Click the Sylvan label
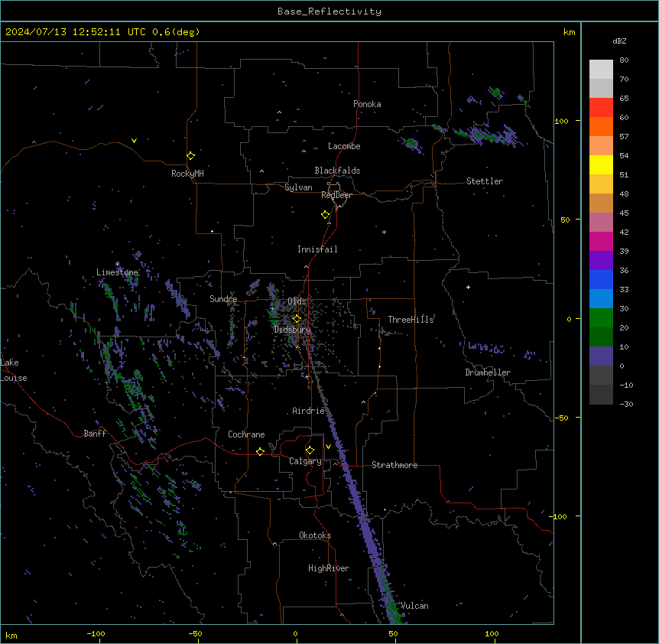 point(298,187)
